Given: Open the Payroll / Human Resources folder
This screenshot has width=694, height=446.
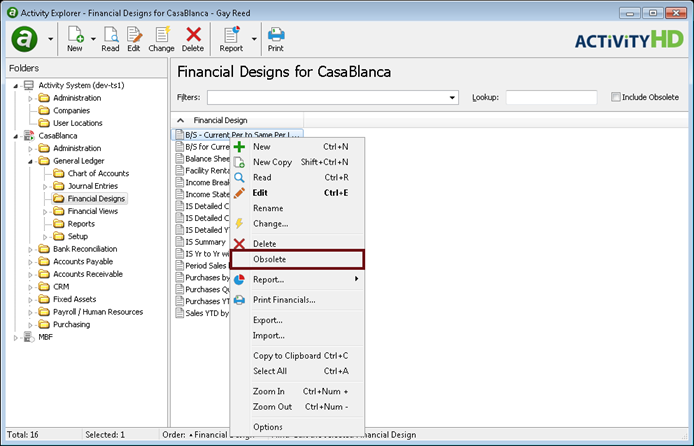Looking at the screenshot, I should (98, 312).
